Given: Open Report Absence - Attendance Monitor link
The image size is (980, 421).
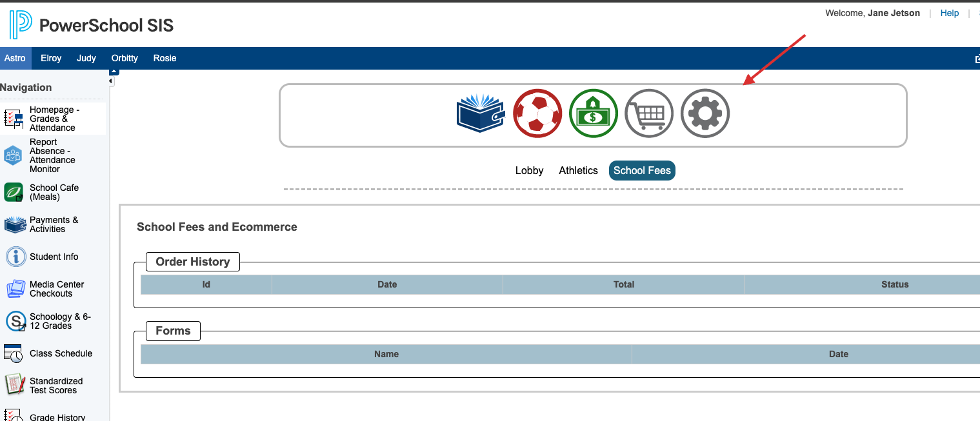Looking at the screenshot, I should (52, 155).
